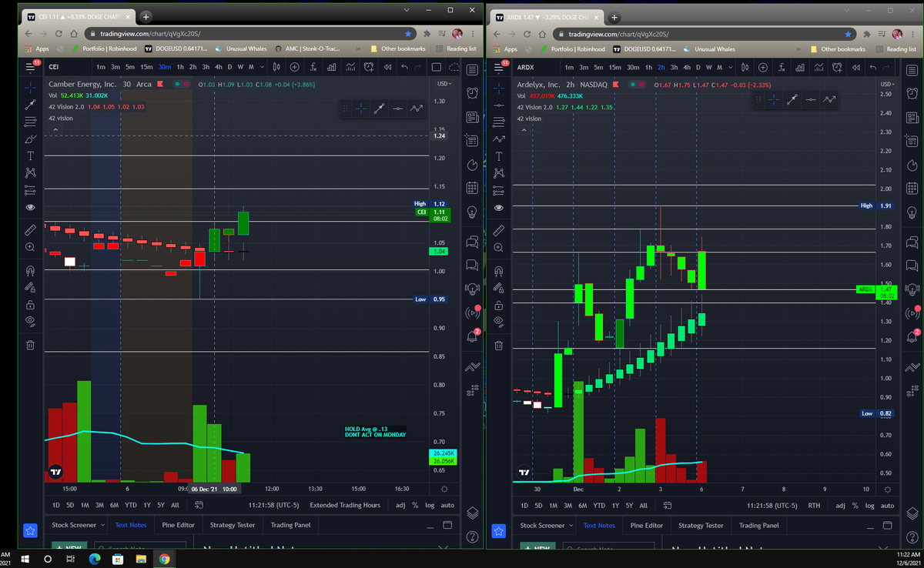Open Strategy Tester tab in ARDX window
924x568 pixels.
click(700, 525)
